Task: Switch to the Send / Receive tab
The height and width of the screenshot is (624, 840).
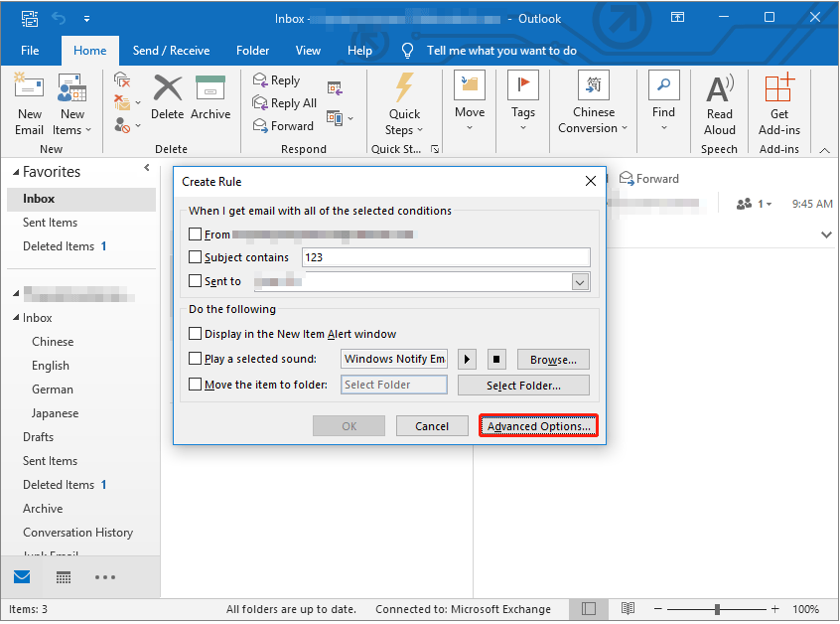Action: point(171,50)
